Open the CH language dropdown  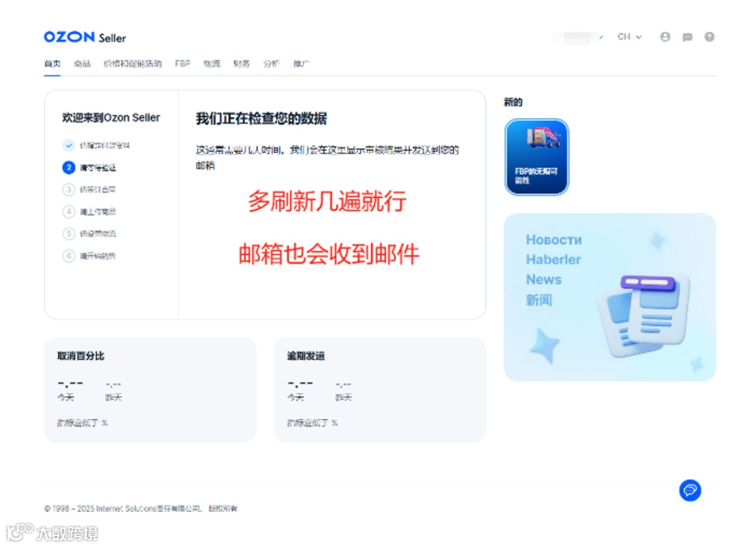(x=629, y=37)
